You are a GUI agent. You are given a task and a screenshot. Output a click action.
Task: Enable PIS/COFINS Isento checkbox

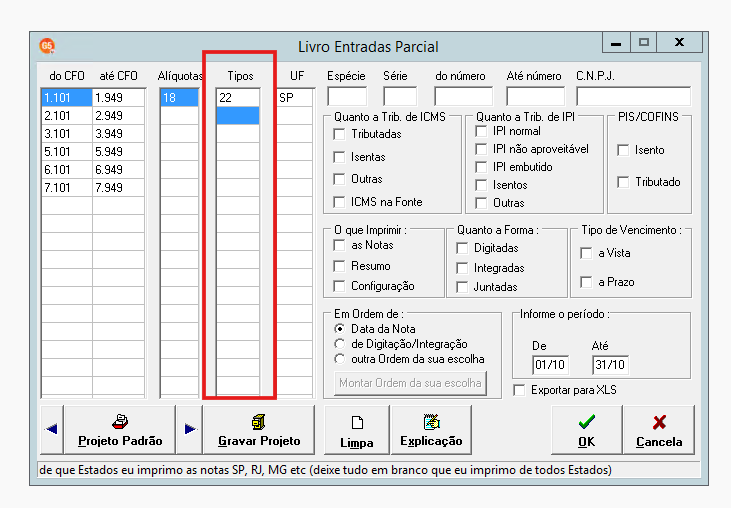pos(623,150)
